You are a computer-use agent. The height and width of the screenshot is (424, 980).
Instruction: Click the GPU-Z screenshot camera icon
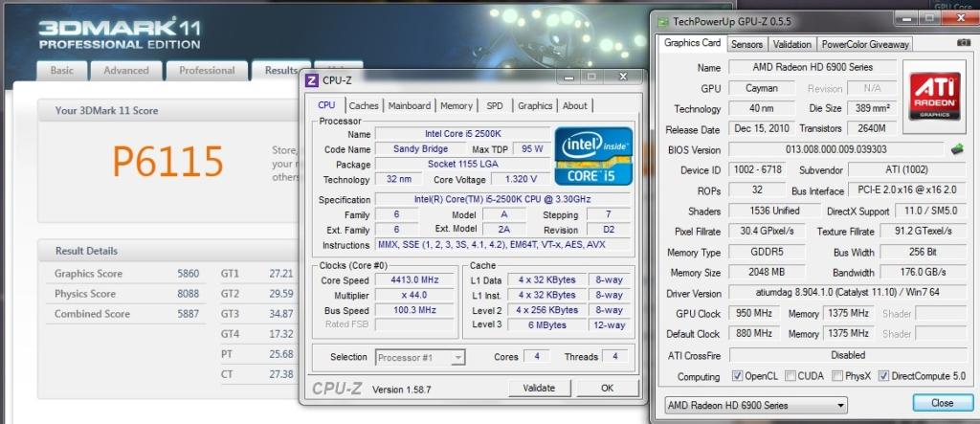963,42
